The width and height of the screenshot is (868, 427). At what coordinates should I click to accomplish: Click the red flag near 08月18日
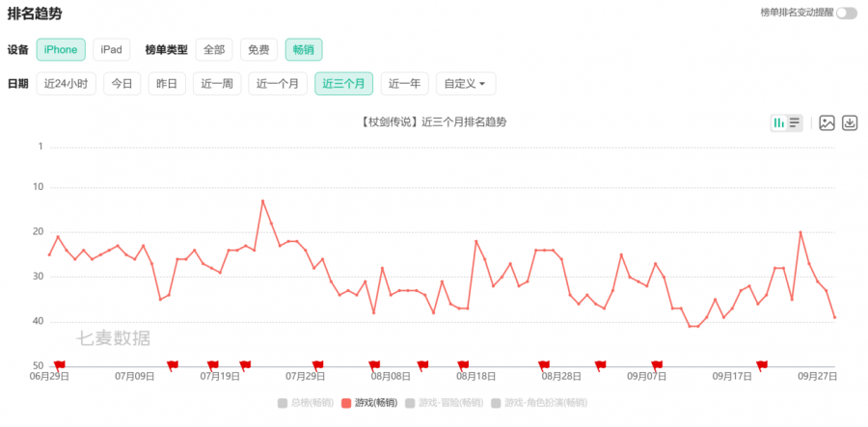coord(463,364)
